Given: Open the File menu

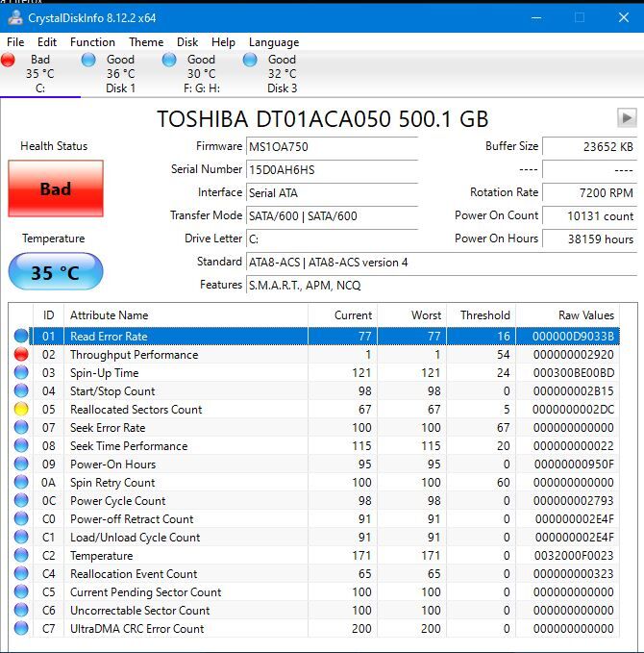Looking at the screenshot, I should click(x=15, y=42).
